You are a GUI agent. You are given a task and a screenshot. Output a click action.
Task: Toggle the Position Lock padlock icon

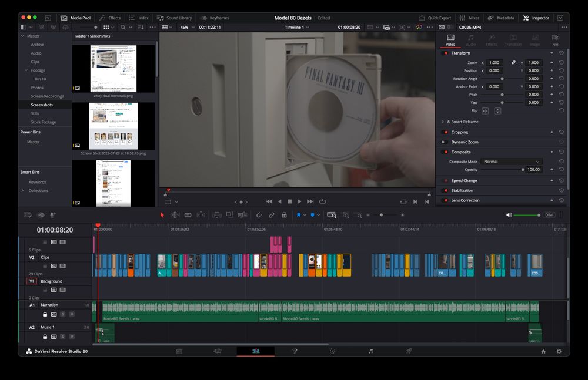point(284,215)
